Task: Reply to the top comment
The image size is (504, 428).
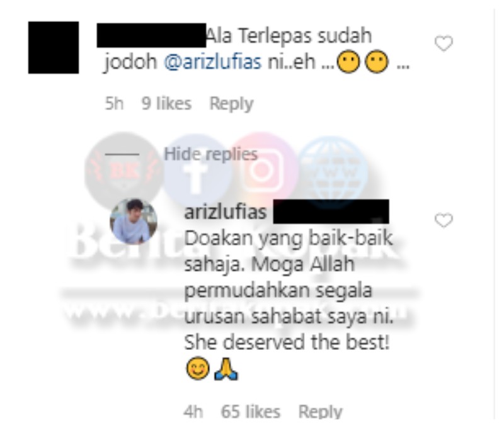Action: [231, 104]
